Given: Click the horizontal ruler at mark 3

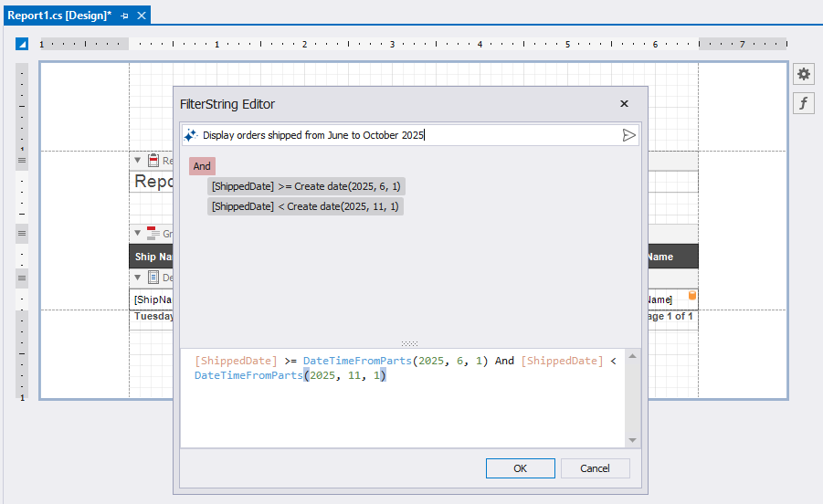Looking at the screenshot, I should pyautogui.click(x=392, y=45).
